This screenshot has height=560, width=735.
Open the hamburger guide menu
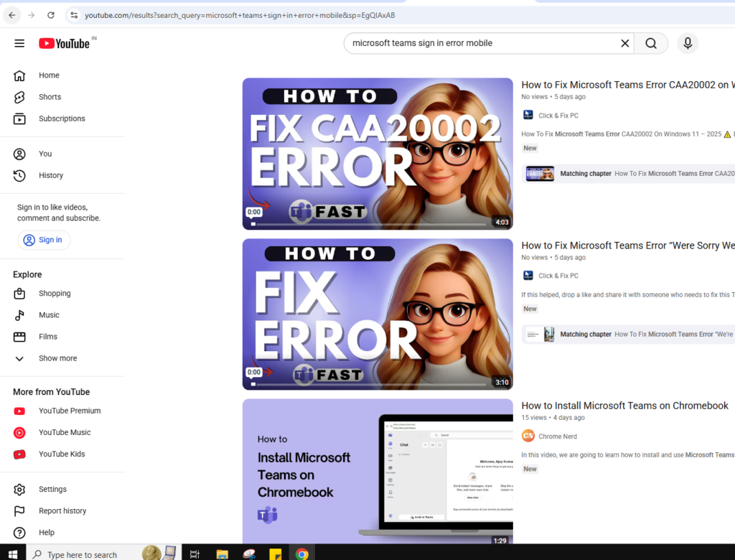point(19,43)
